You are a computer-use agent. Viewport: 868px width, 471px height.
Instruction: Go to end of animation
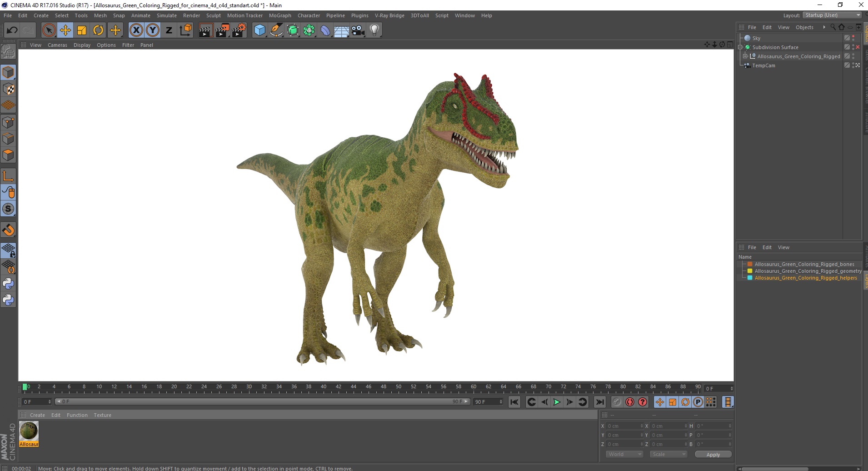click(x=600, y=402)
